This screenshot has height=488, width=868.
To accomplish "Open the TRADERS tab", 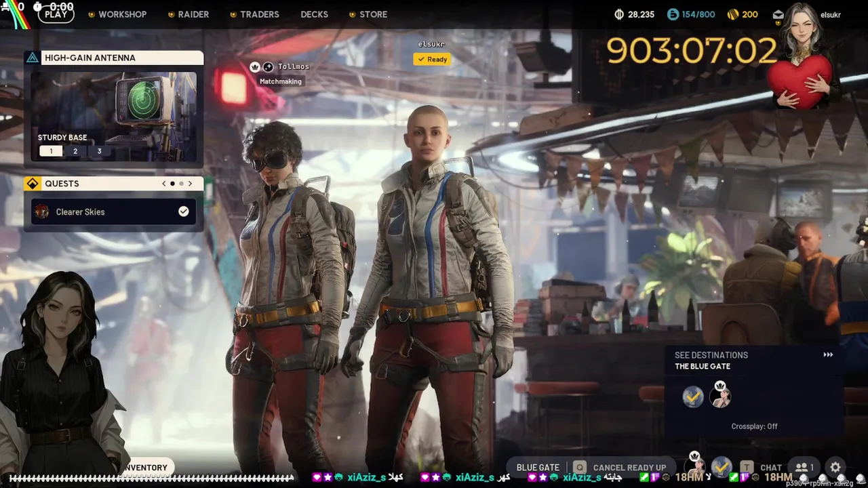I will (259, 14).
